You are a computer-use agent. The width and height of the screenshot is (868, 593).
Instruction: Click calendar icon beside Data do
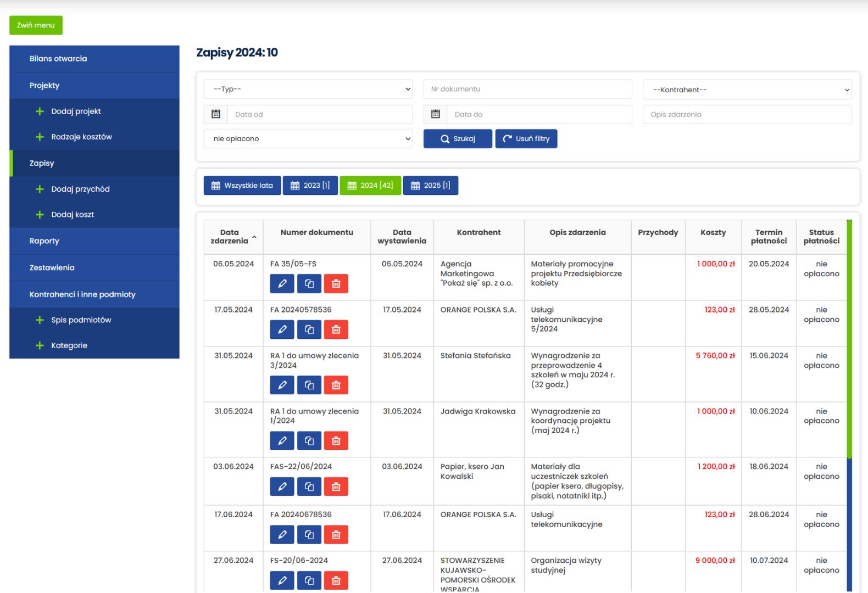[436, 114]
